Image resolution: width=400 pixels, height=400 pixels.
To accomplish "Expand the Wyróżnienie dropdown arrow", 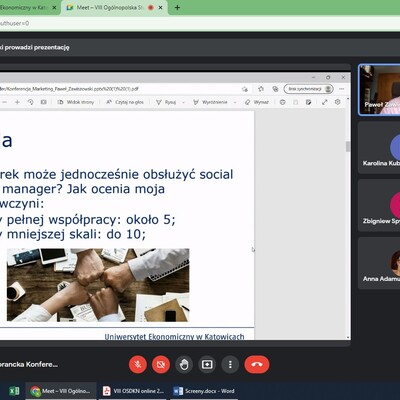I will coord(235,102).
